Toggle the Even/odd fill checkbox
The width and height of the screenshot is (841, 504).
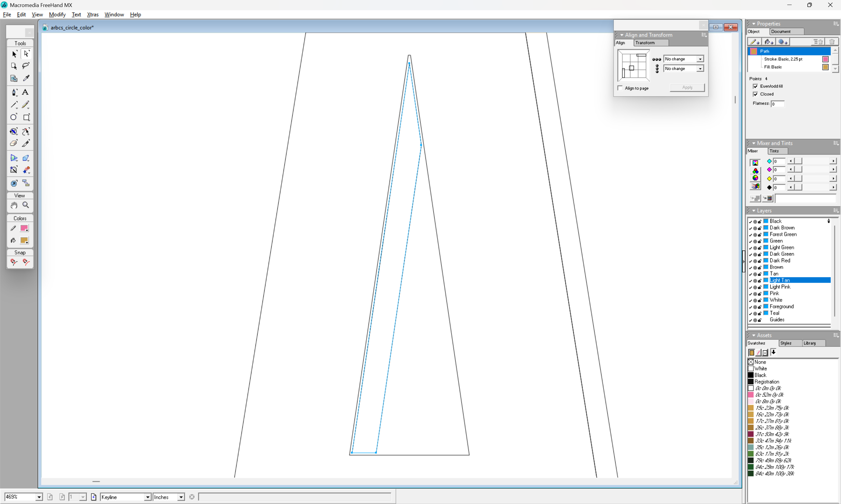click(x=755, y=86)
